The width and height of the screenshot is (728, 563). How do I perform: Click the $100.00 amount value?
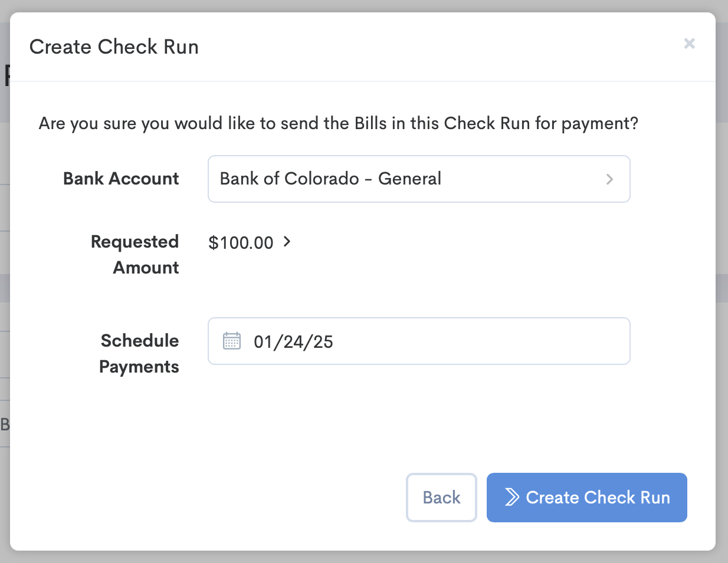[x=241, y=243]
